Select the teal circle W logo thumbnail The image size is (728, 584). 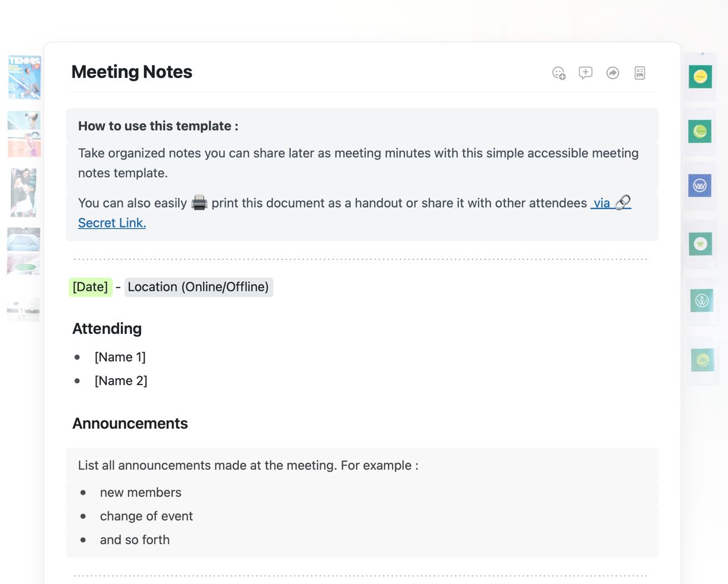(702, 301)
